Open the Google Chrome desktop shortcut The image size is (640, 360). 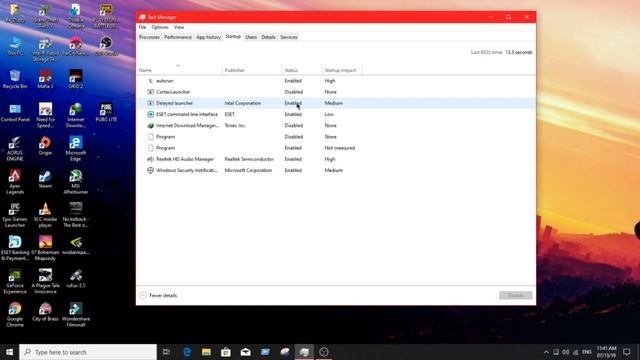(15, 315)
